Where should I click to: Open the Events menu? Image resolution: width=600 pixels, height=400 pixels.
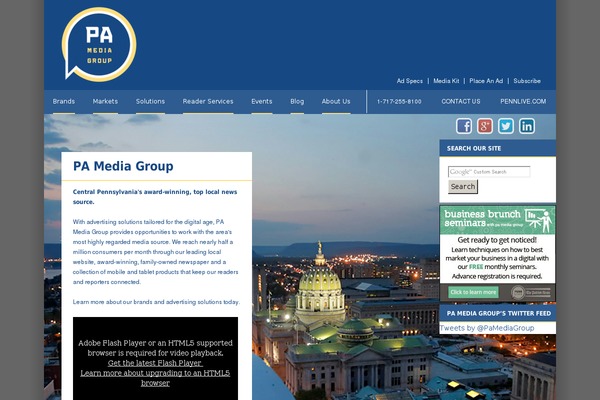pos(262,101)
